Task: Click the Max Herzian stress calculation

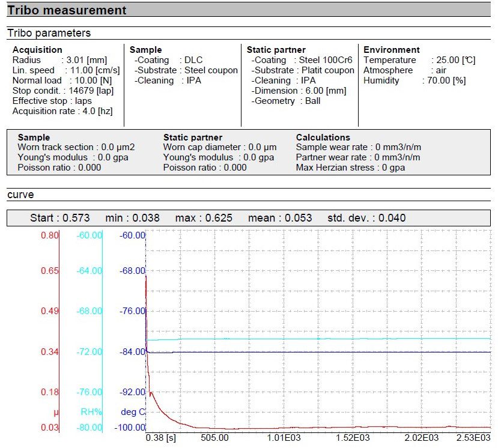Action: (x=350, y=168)
